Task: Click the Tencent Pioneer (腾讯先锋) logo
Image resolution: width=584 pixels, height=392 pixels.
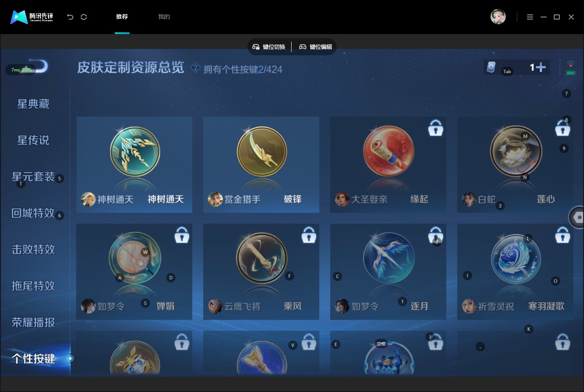Action: [32, 17]
